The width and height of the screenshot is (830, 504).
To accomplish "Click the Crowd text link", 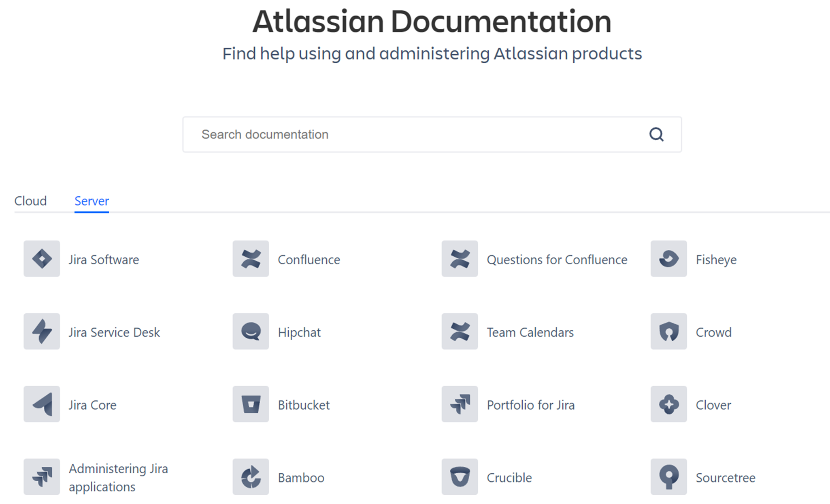I will click(714, 332).
